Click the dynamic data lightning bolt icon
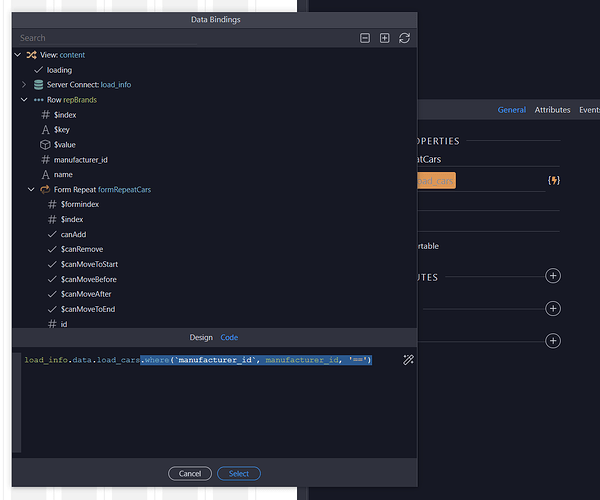The height and width of the screenshot is (500, 600). pos(553,180)
